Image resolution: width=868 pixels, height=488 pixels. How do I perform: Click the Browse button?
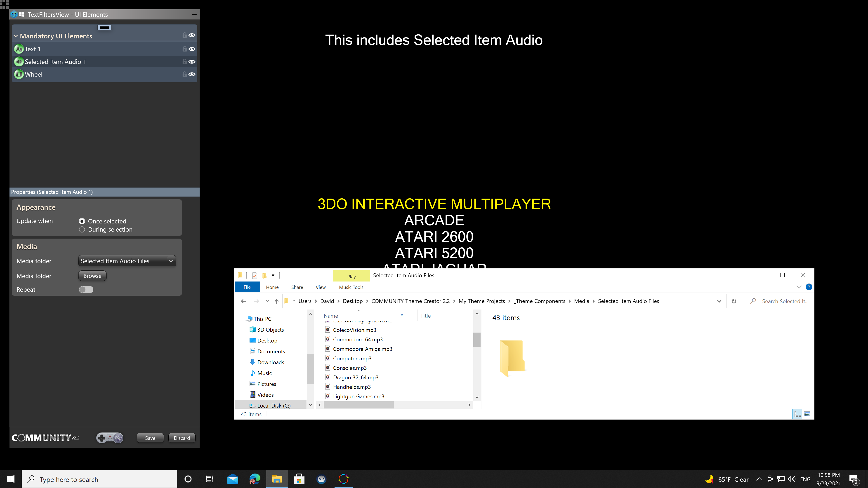[x=92, y=276]
